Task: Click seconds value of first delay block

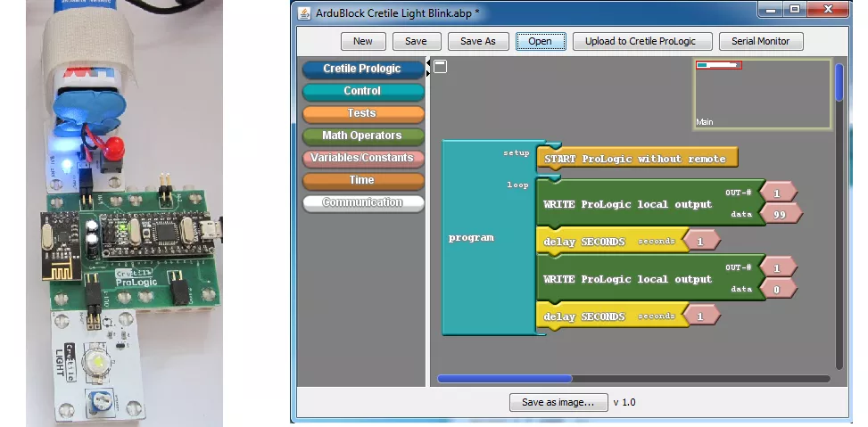Action: tap(701, 242)
